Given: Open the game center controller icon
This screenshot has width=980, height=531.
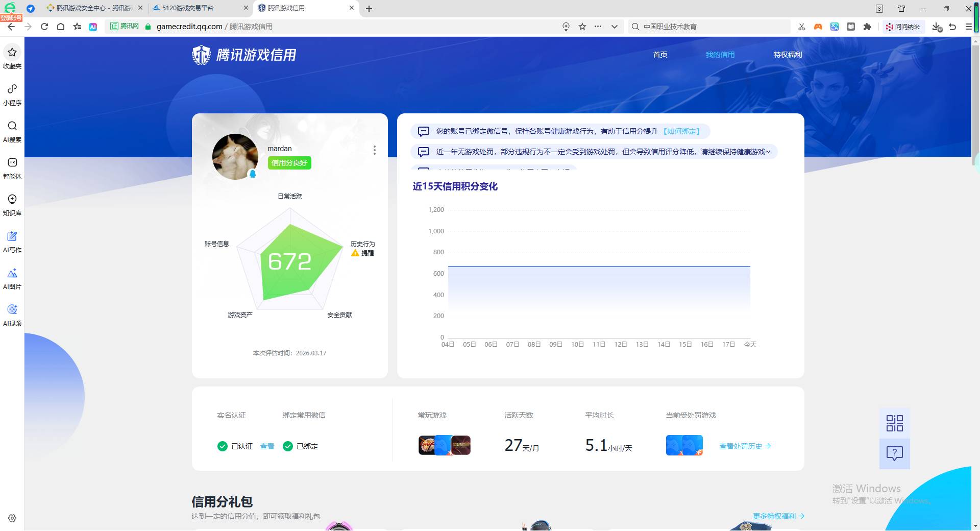Looking at the screenshot, I should coord(818,27).
